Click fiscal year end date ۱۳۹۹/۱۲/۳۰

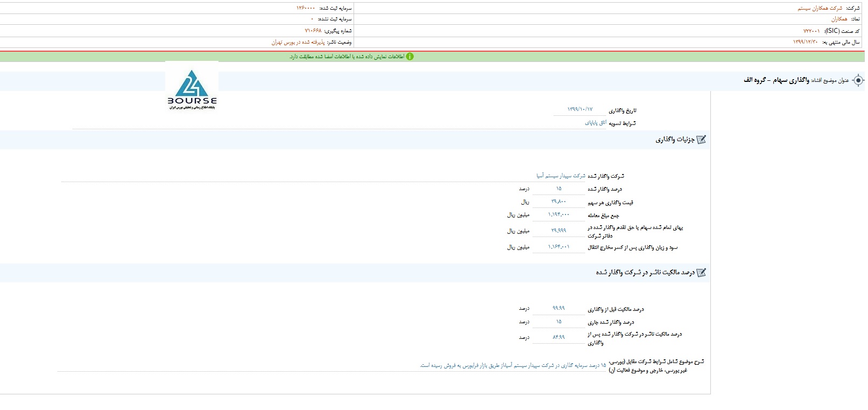pos(806,42)
